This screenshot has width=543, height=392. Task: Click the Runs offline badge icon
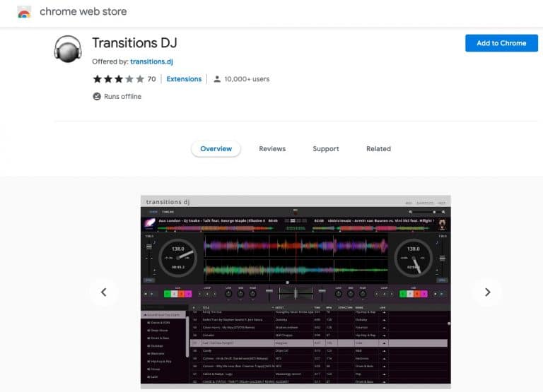point(97,97)
